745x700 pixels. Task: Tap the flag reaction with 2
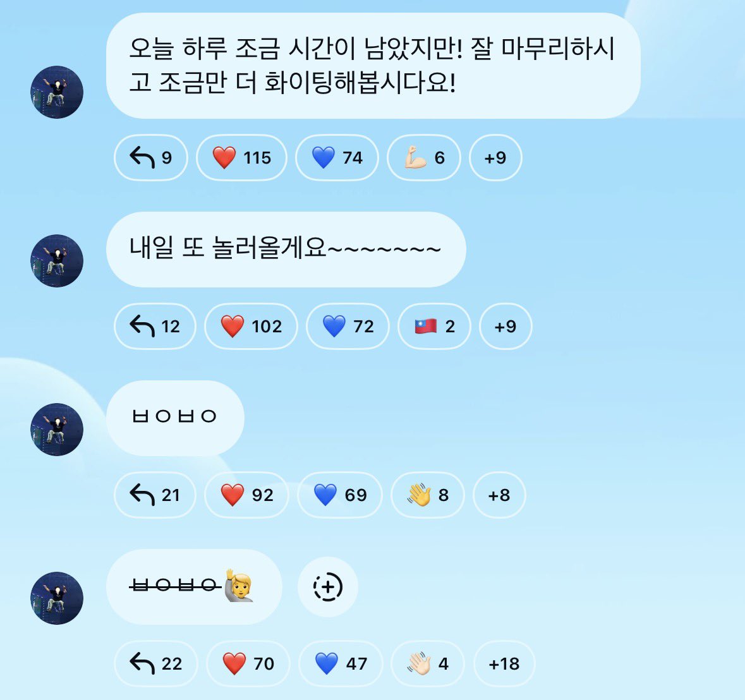point(434,326)
